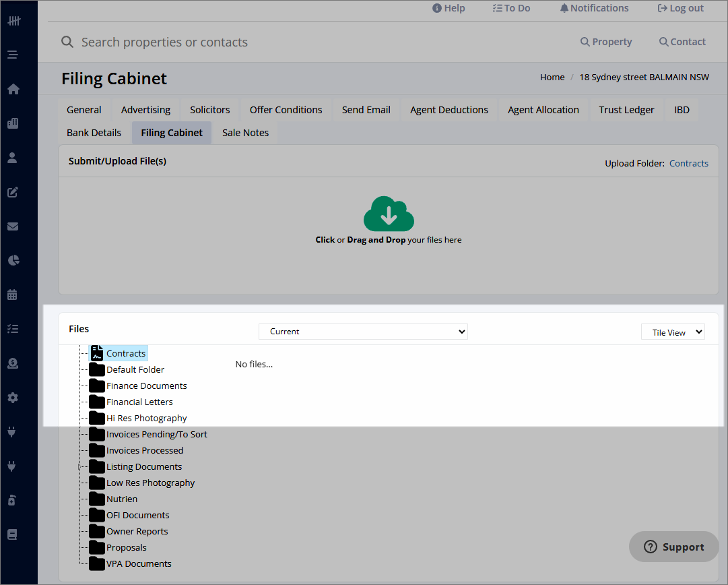Image resolution: width=728 pixels, height=585 pixels.
Task: Click the drag and drop upload area text
Action: 389,240
